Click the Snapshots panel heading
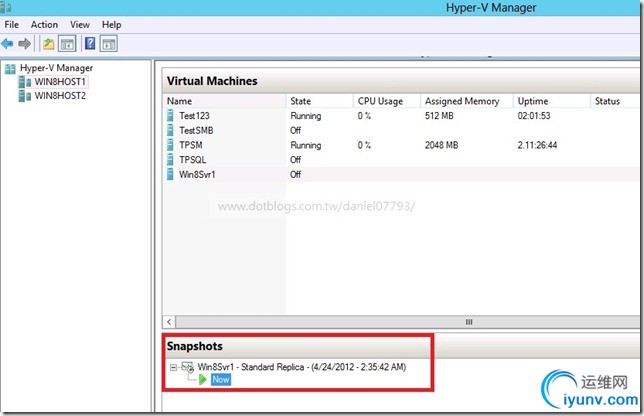Screen dimensions: 644x416 coord(195,346)
